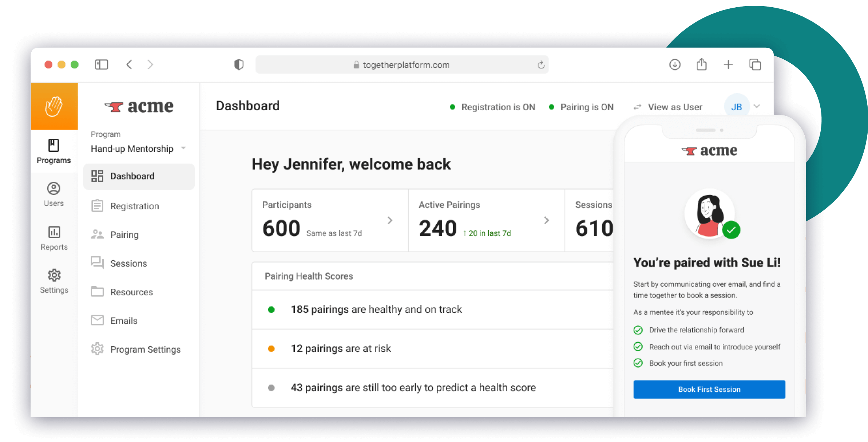
Task: Click the JB user avatar
Action: click(737, 107)
